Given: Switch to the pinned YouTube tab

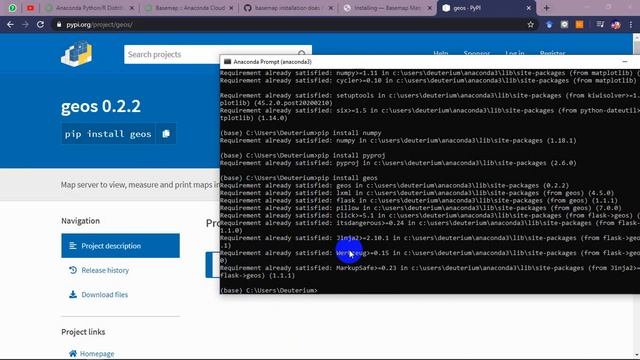Looking at the screenshot, I should tap(31, 8).
